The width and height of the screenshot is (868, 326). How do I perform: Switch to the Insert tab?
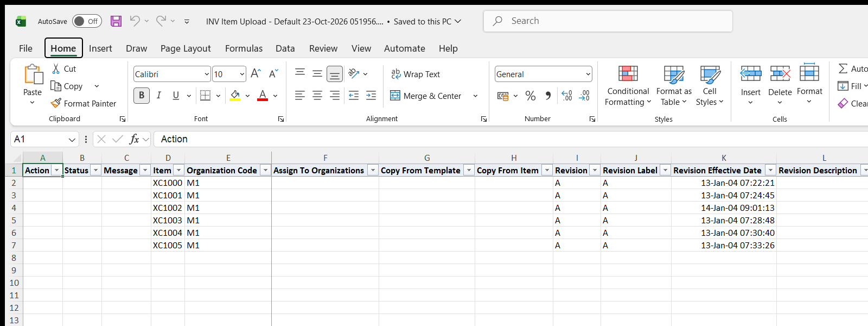(100, 48)
